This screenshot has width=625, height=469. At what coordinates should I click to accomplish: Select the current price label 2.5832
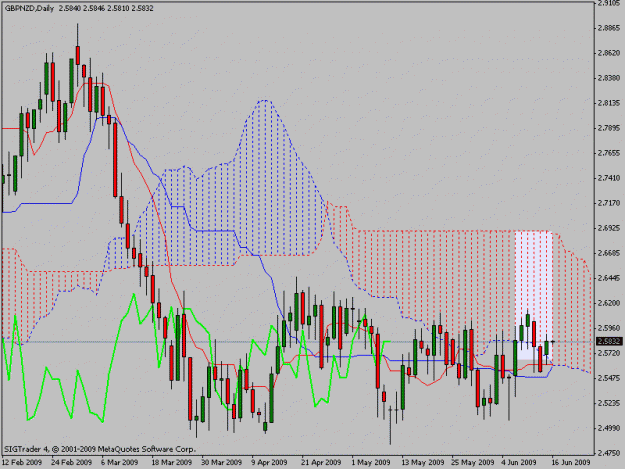tap(609, 341)
